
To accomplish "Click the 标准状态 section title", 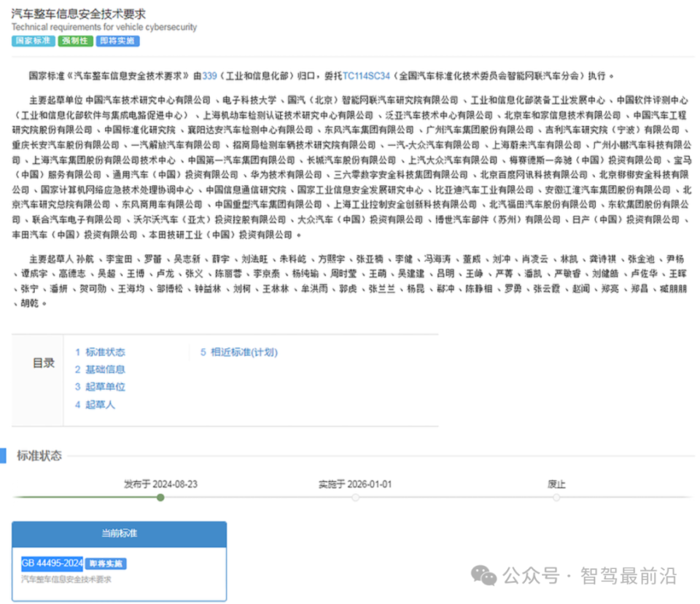I will (39, 455).
